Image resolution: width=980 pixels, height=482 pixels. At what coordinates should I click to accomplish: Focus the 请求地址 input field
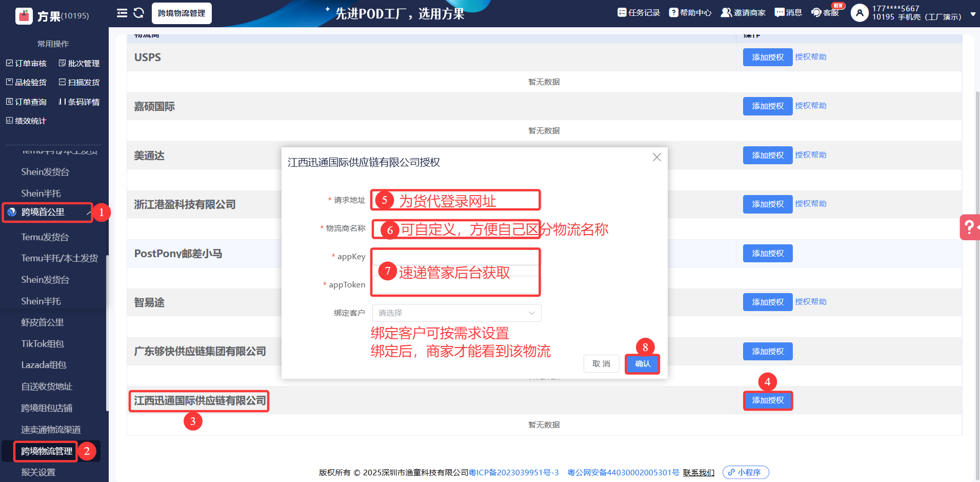tap(455, 200)
